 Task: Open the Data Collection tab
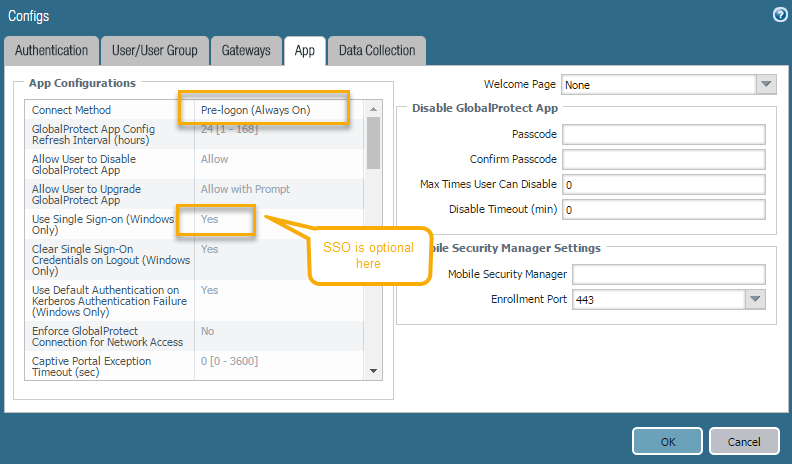pyautogui.click(x=377, y=50)
